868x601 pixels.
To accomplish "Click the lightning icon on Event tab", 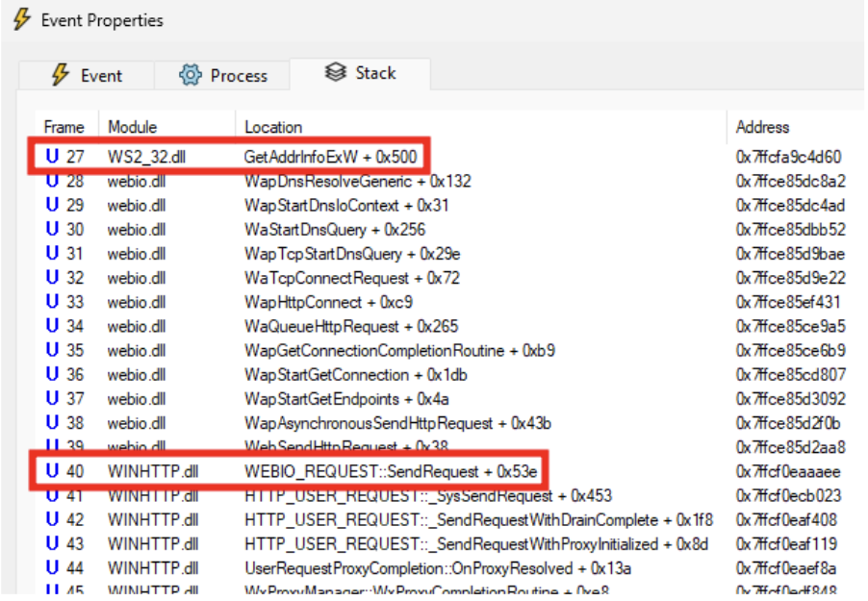I will point(61,76).
